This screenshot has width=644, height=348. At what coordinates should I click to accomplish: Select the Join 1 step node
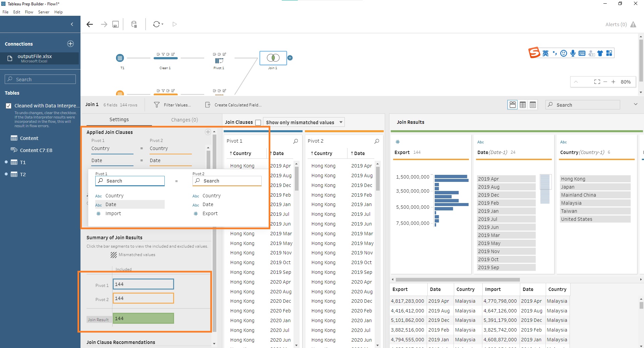273,58
